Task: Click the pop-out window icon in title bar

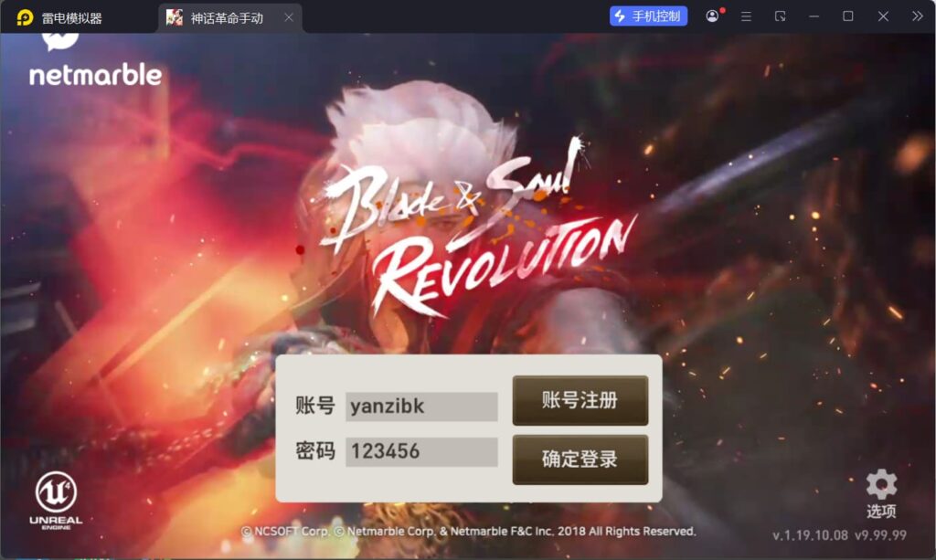Action: [x=781, y=16]
